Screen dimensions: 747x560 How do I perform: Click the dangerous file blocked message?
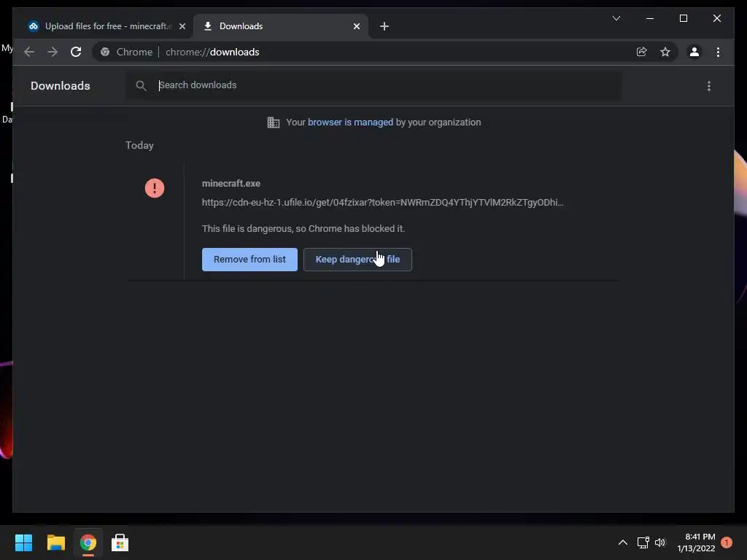point(303,228)
